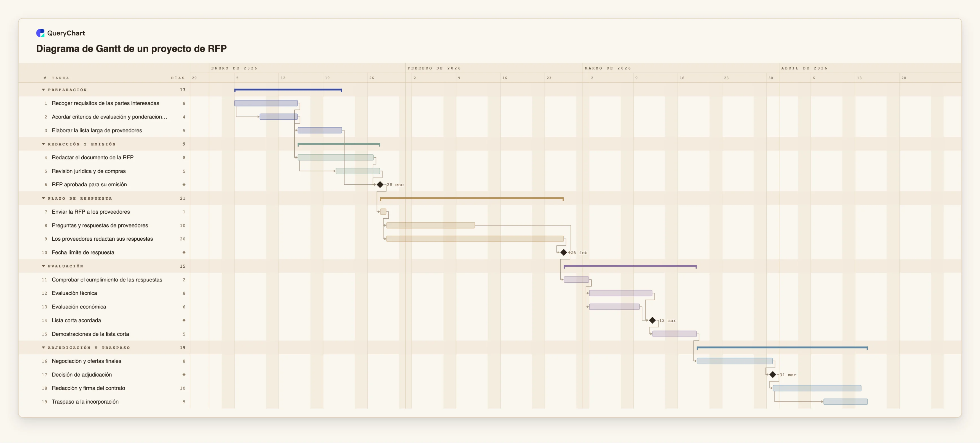This screenshot has width=980, height=443.
Task: Select task Recoger requisitos de las partes interesadas
Action: click(105, 103)
